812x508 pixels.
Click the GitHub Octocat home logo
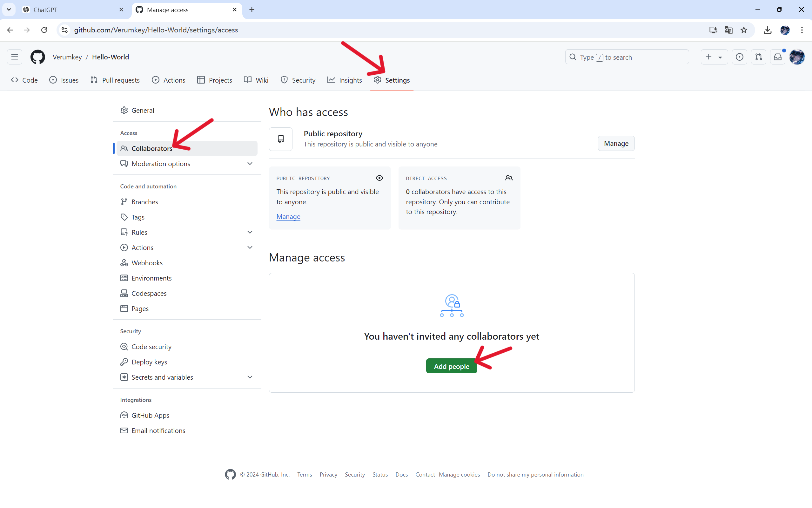click(x=37, y=57)
